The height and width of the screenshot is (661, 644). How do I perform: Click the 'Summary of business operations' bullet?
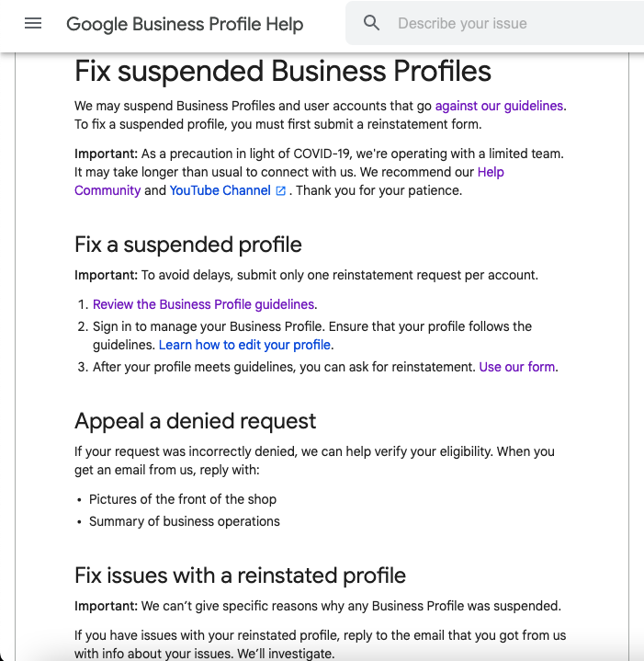pyautogui.click(x=185, y=521)
